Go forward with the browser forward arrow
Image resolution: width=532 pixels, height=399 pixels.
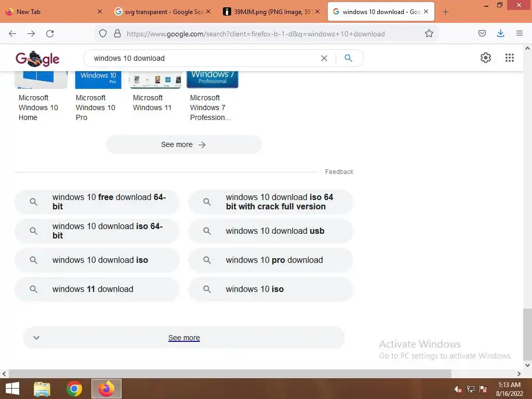pos(31,34)
